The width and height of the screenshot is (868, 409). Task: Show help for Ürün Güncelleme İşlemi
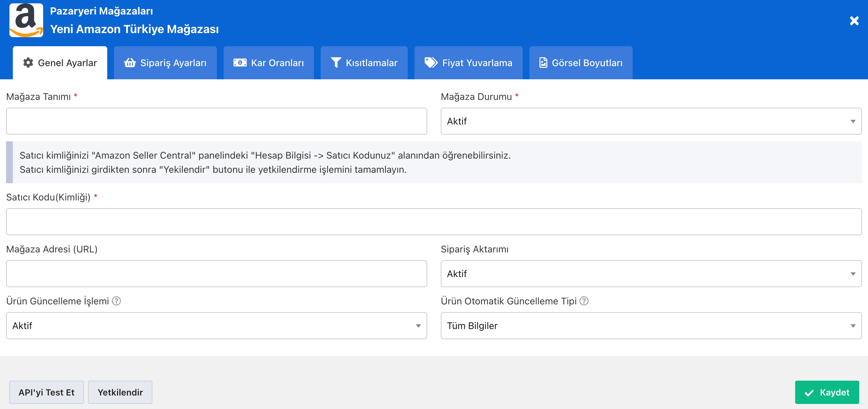tap(116, 301)
